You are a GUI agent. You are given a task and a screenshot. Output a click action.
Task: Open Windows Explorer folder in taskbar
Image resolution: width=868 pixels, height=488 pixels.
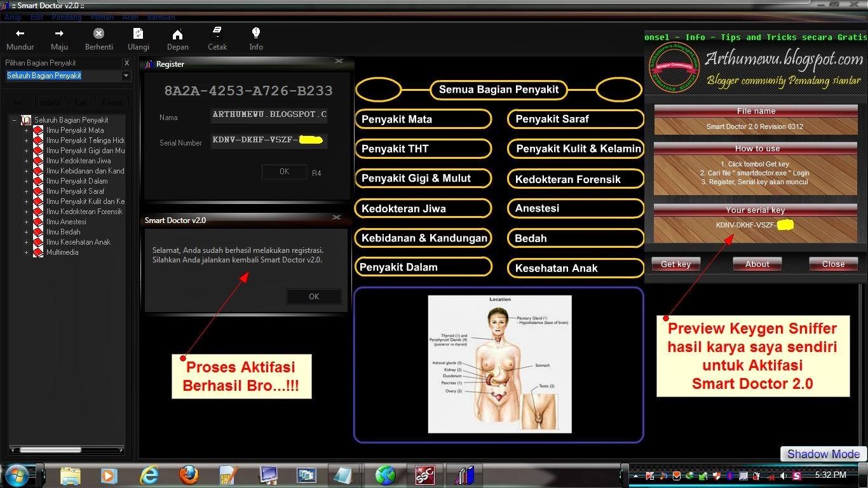pos(70,475)
